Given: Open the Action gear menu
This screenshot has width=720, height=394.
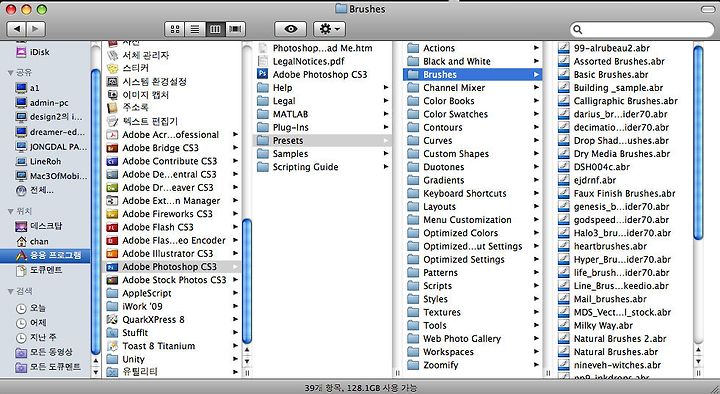Looking at the screenshot, I should (x=329, y=29).
